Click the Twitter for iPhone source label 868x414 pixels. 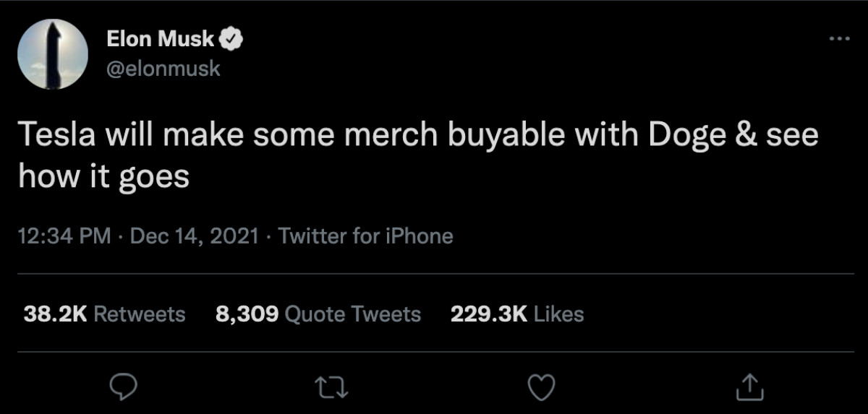pyautogui.click(x=365, y=236)
